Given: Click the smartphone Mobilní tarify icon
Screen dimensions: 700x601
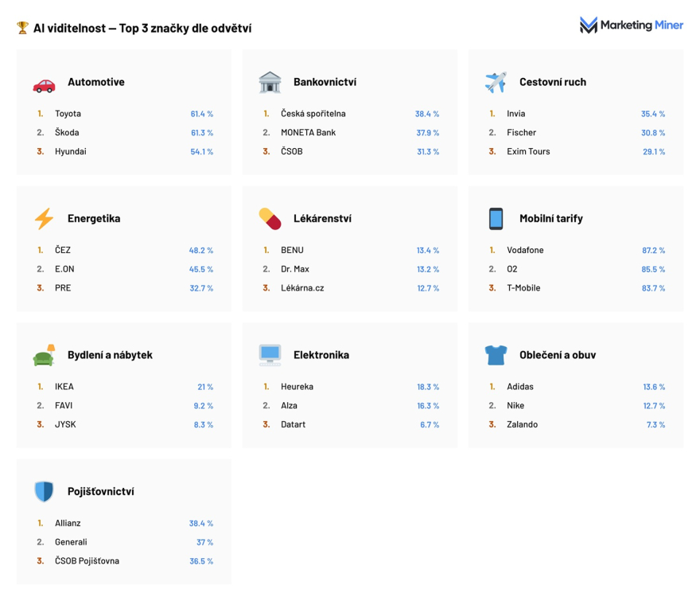Looking at the screenshot, I should (x=496, y=219).
